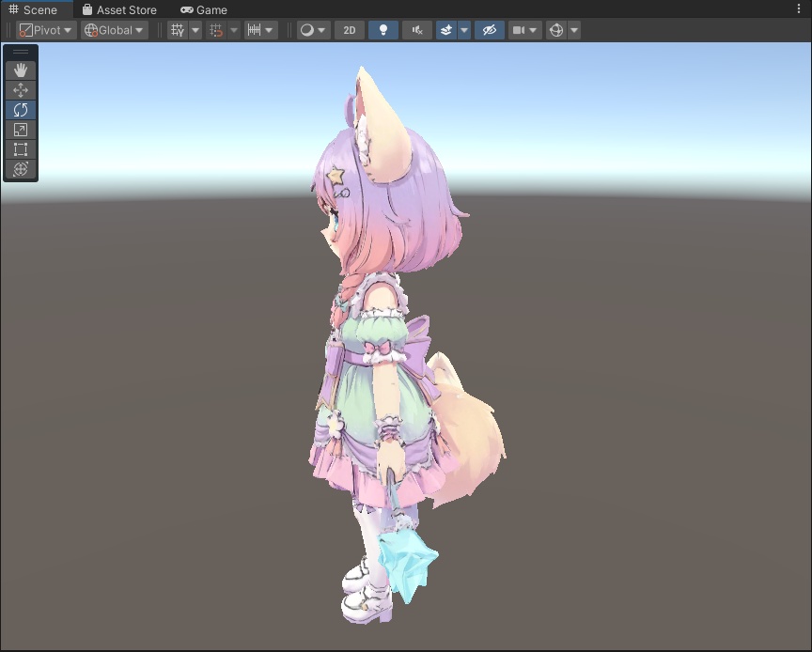Toggle scene visibility eye icon
The image size is (812, 652).
click(x=489, y=30)
